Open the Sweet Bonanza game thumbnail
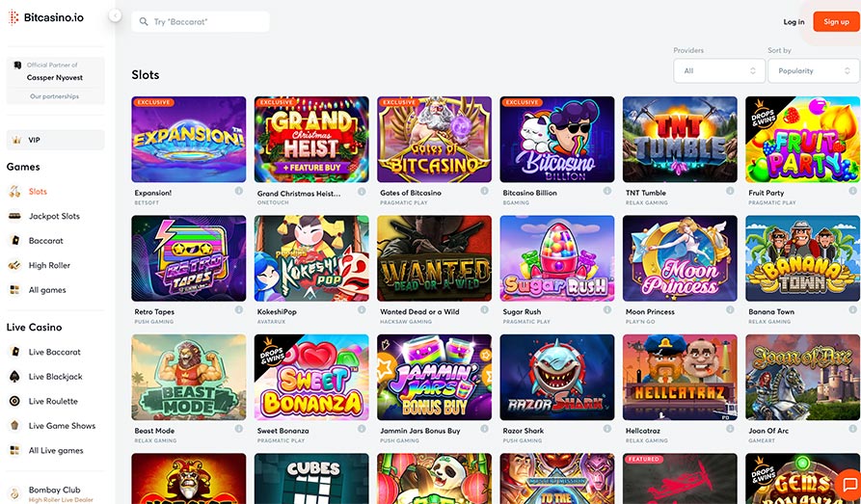This screenshot has height=504, width=861. click(x=311, y=377)
